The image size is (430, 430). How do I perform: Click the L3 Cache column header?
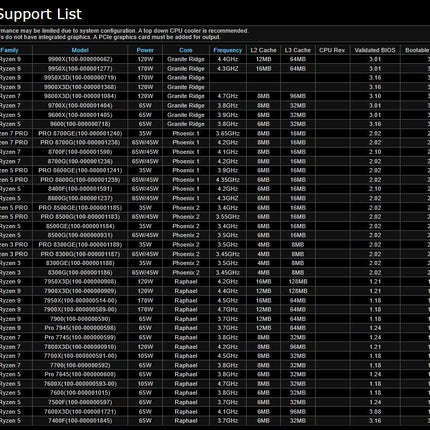(298, 50)
